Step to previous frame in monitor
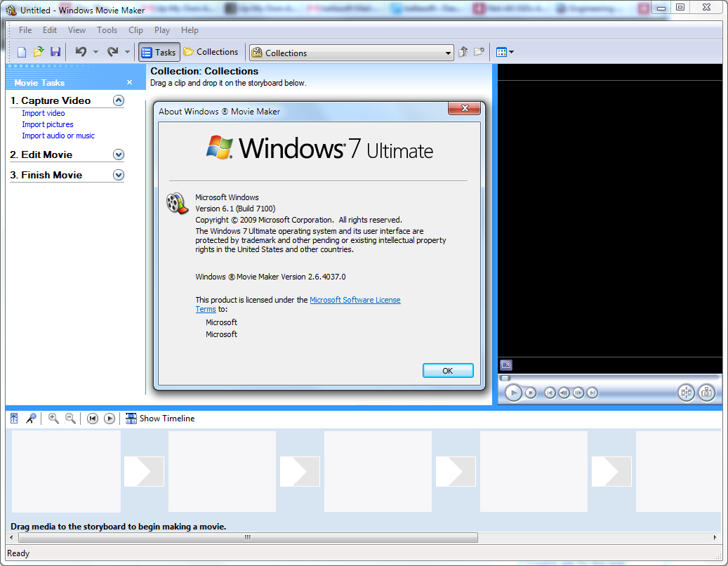The image size is (728, 566). click(x=564, y=393)
